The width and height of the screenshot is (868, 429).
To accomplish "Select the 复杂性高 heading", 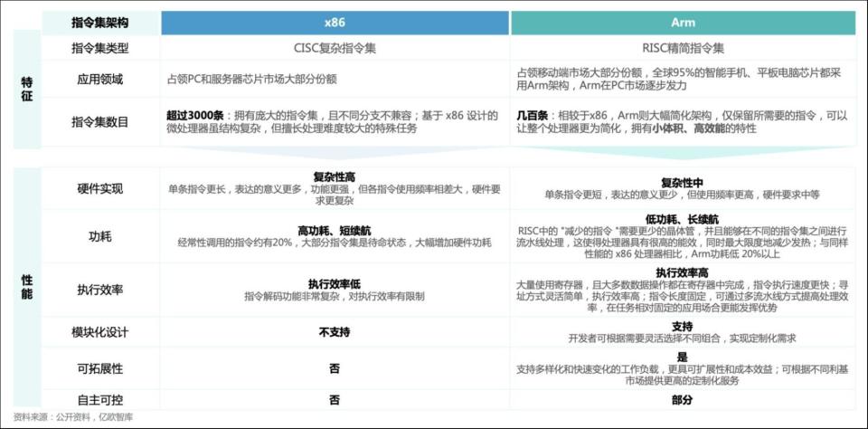I will [335, 178].
